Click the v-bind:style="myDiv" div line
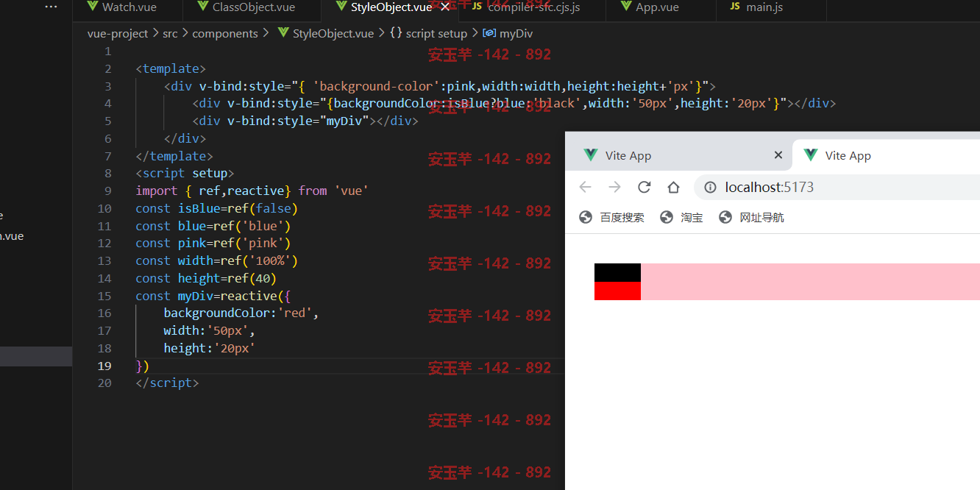Viewport: 980px width, 490px height. [305, 121]
